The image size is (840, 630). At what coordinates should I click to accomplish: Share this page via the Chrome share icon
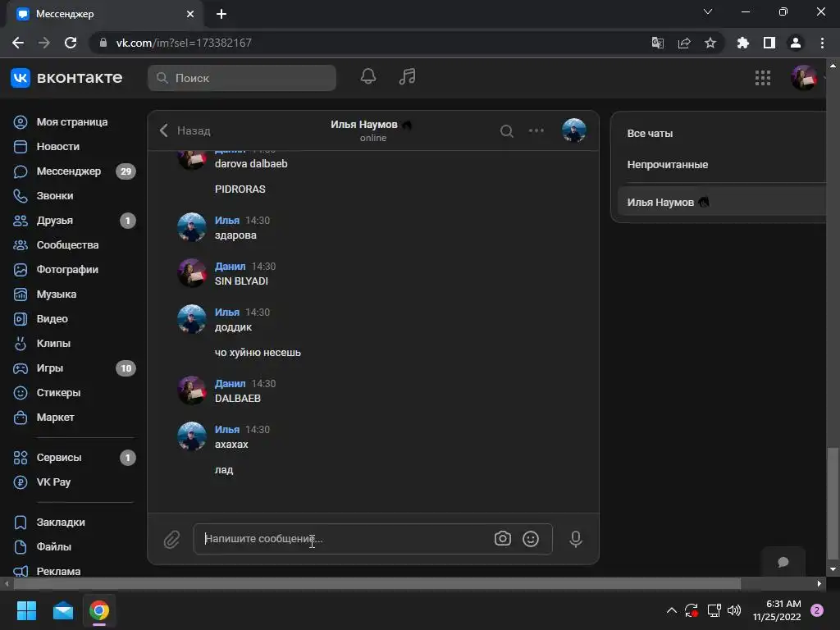pyautogui.click(x=684, y=43)
